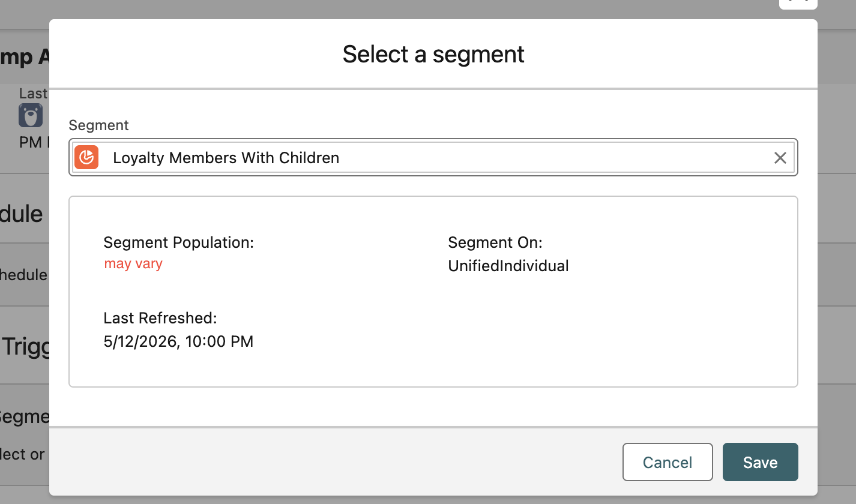Click the "5/12/2026, 10:00 PM" timestamp
856x504 pixels.
[x=178, y=341]
